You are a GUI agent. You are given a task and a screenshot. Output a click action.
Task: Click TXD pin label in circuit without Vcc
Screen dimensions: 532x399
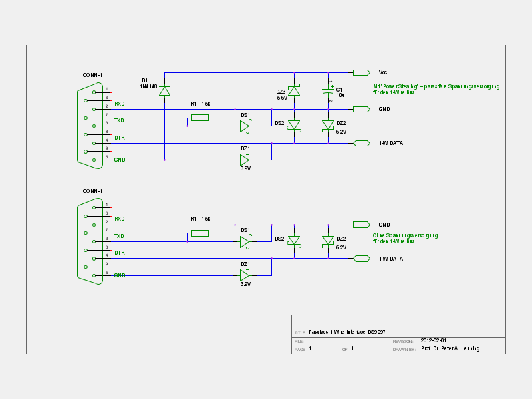119,236
